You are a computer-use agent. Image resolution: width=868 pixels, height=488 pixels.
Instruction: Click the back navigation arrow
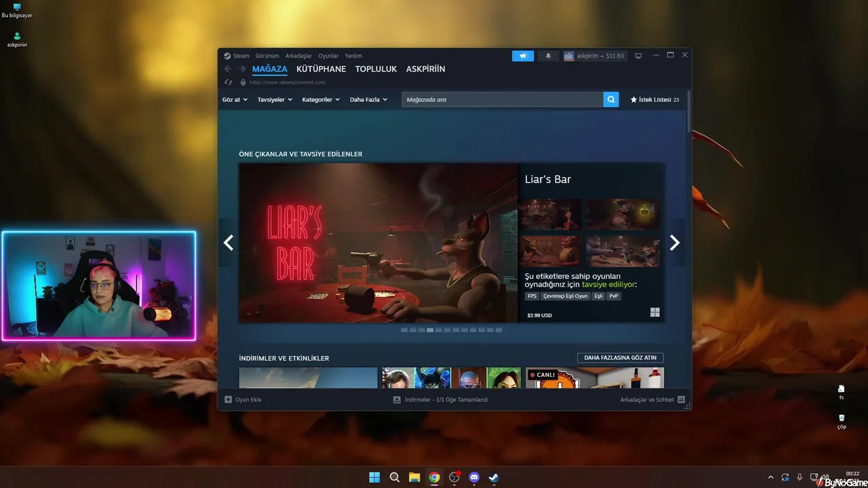pos(228,69)
